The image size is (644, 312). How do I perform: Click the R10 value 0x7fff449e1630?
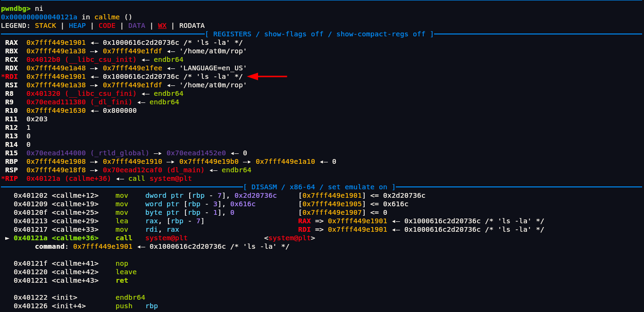click(x=56, y=110)
